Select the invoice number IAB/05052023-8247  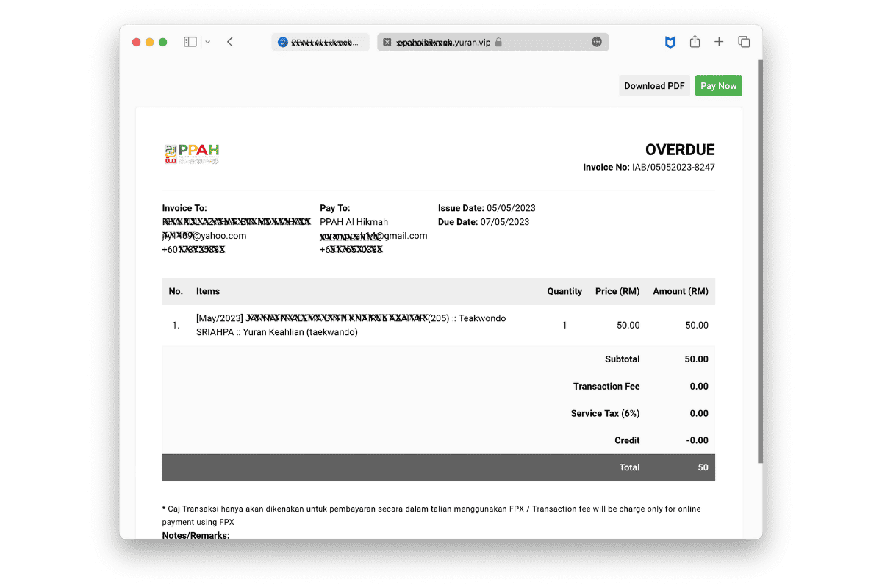point(673,168)
